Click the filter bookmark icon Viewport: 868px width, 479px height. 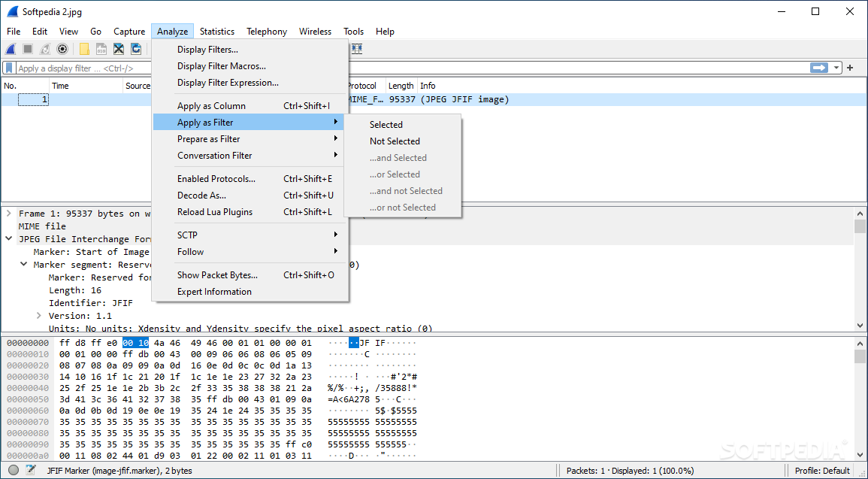[10, 68]
